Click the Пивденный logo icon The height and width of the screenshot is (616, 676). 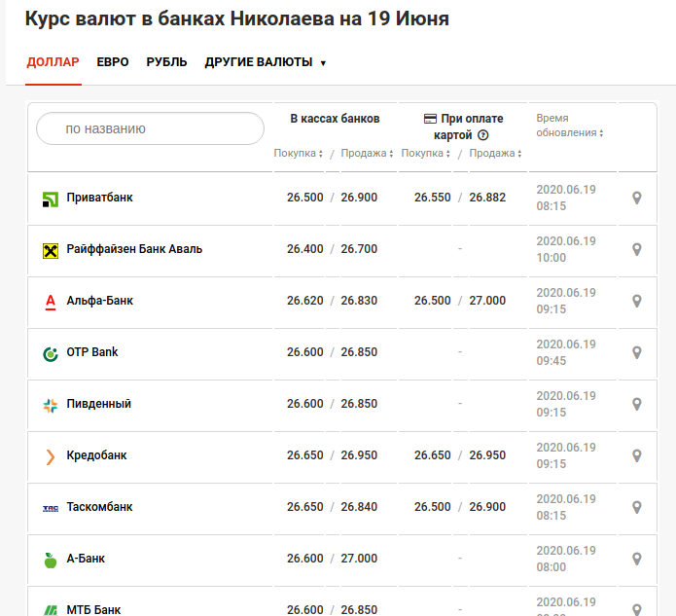[x=51, y=406]
